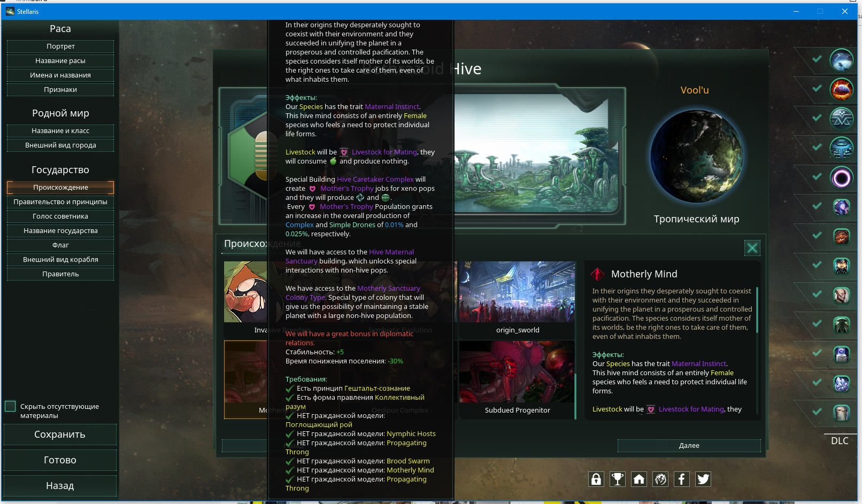Click the purple ring DLC icon
This screenshot has width=862, height=504.
point(841,177)
